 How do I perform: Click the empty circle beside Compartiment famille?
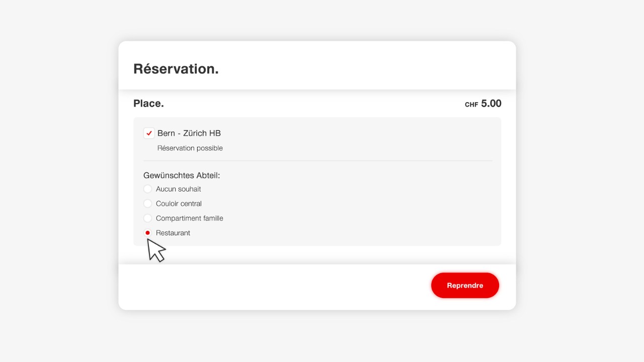147,218
